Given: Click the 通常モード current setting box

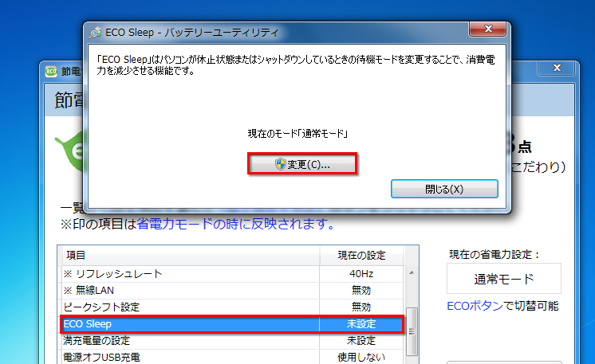Looking at the screenshot, I should pos(503,279).
